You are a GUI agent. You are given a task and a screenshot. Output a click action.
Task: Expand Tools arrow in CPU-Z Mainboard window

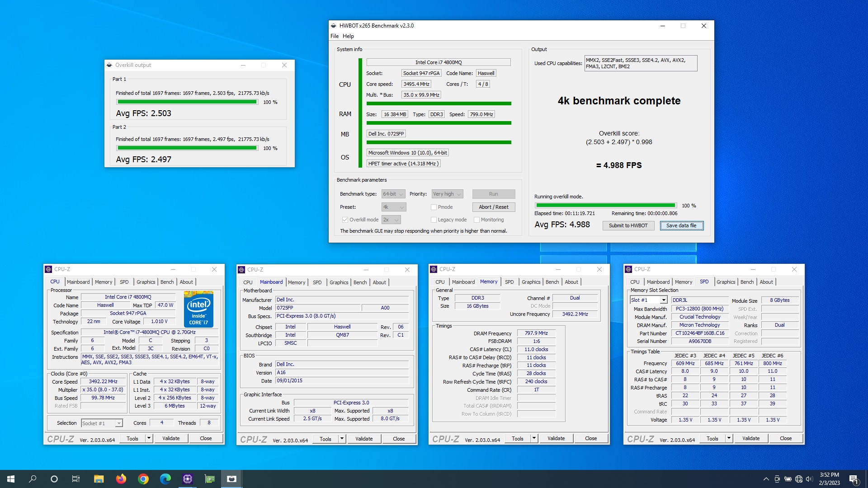pos(342,439)
